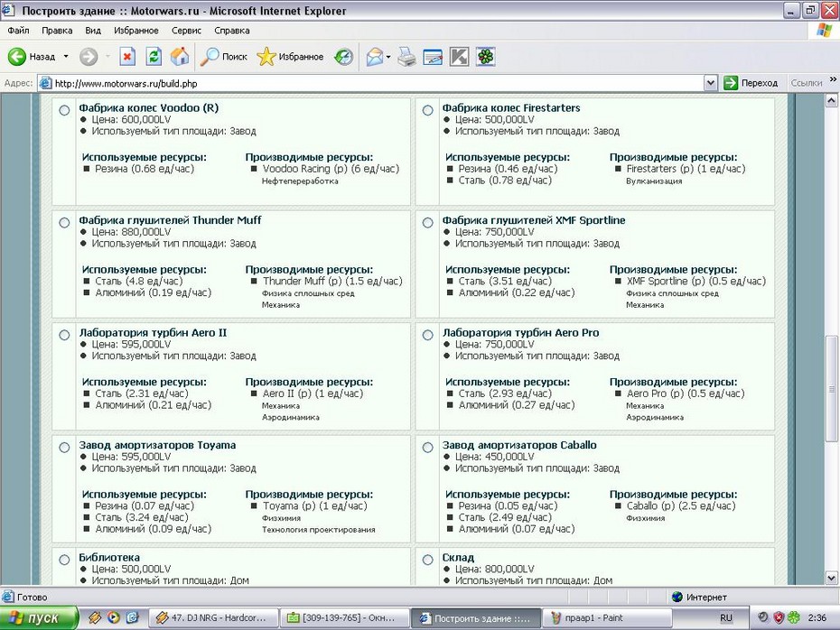Click the Windows flag logo
This screenshot has height=630, width=840.
click(824, 30)
